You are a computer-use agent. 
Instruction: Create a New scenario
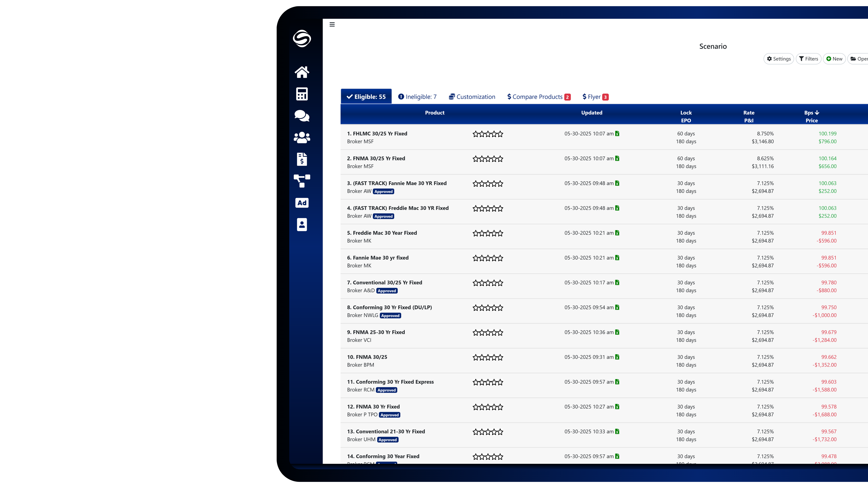point(834,59)
